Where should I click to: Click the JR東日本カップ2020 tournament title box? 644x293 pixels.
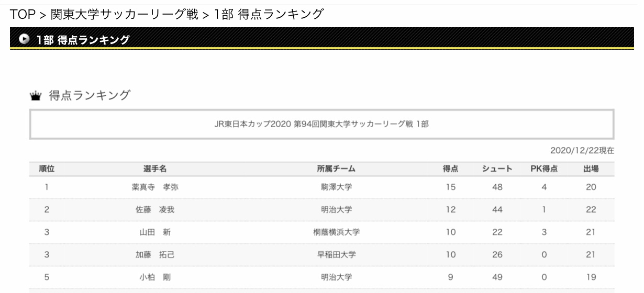point(321,124)
